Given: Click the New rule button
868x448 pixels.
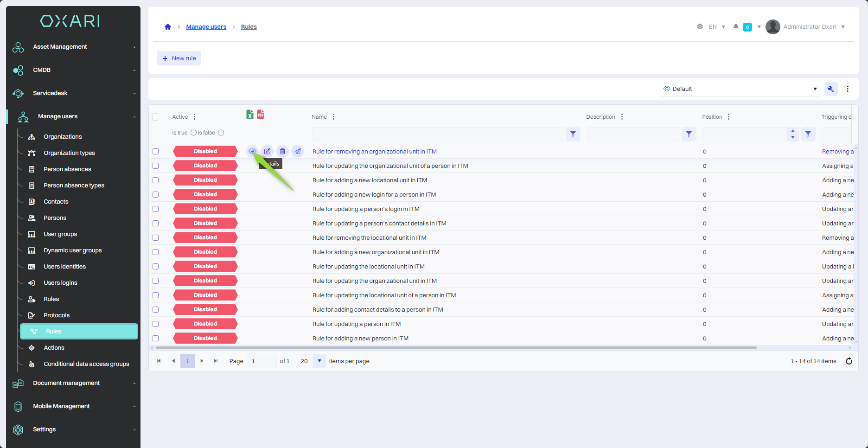Looking at the screenshot, I should [x=179, y=58].
